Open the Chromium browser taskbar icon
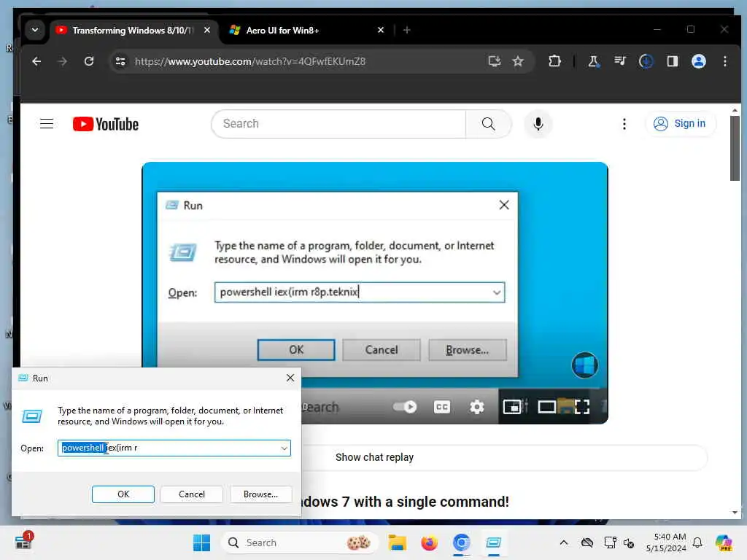Viewport: 747px width, 560px height. pos(461,542)
